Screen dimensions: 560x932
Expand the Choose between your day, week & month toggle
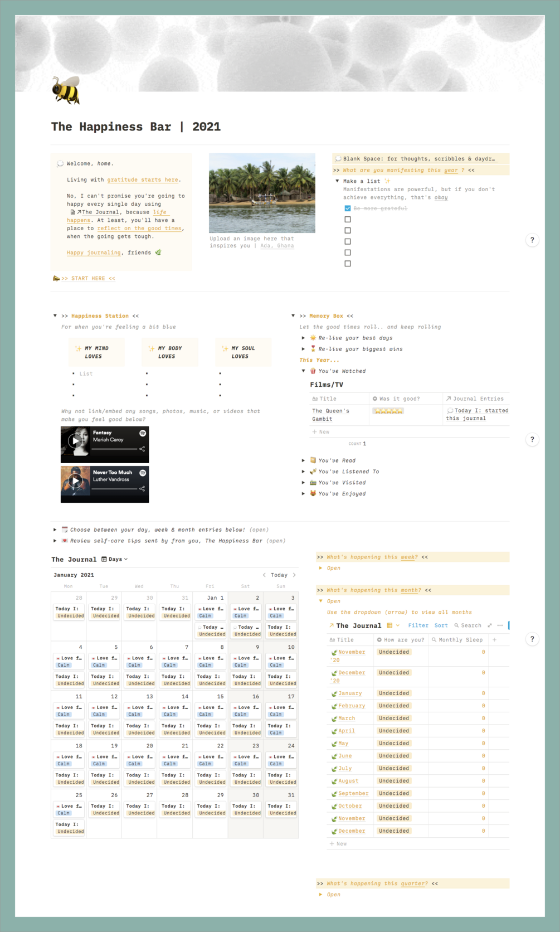click(x=55, y=530)
